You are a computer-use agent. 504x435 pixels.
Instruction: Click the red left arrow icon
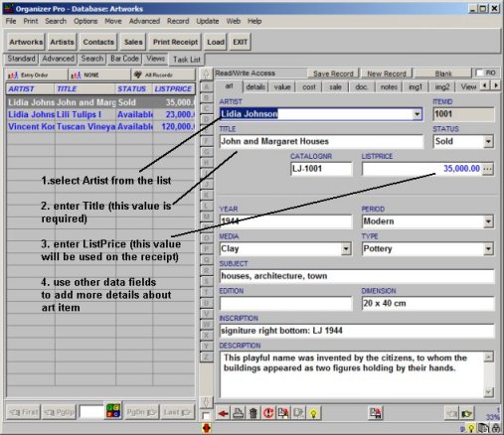pyautogui.click(x=223, y=413)
